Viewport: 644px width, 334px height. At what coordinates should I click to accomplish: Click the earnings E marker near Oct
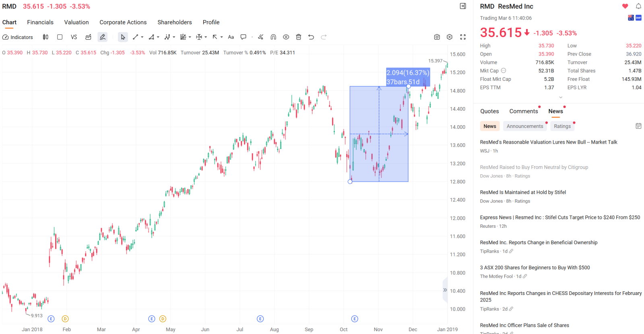click(355, 319)
